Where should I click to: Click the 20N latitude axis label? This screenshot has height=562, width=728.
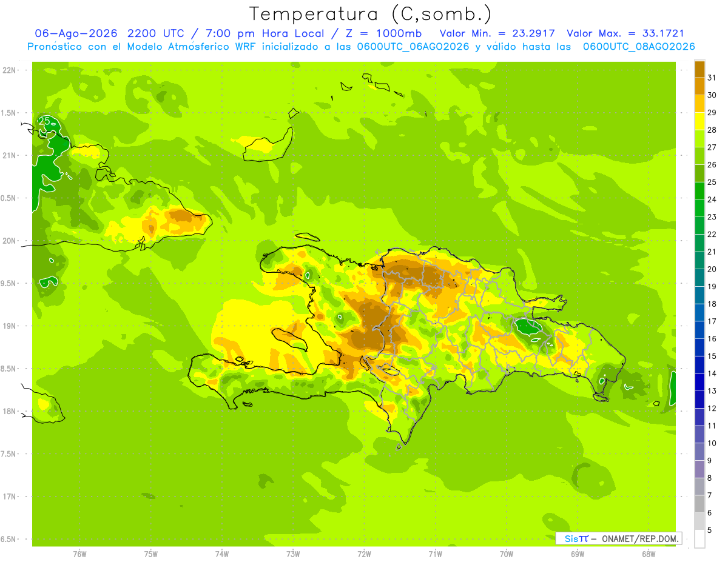pyautogui.click(x=8, y=241)
